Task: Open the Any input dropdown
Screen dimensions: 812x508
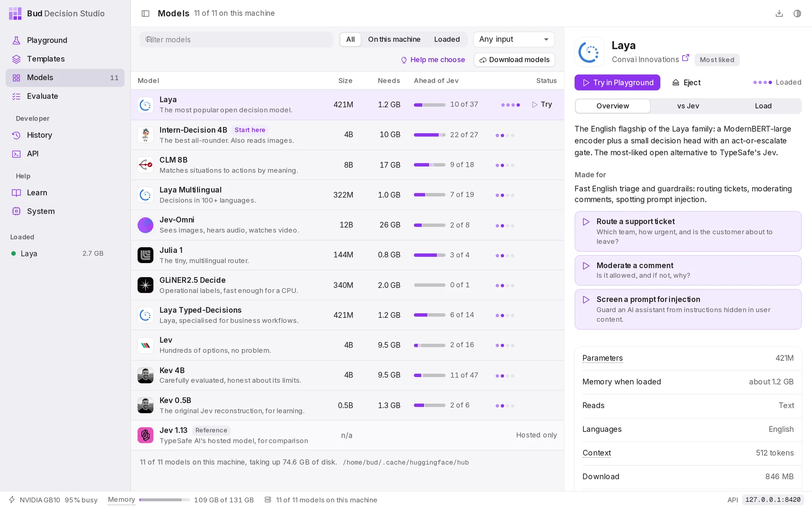Action: point(514,39)
